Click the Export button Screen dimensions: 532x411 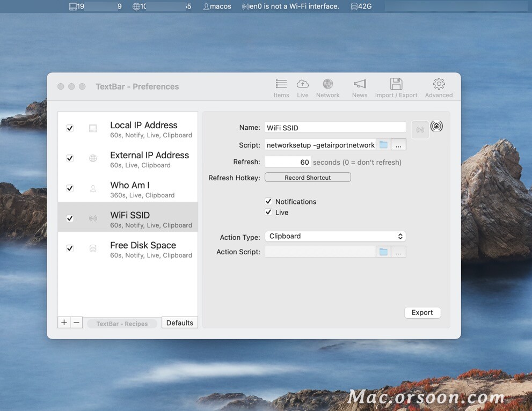[422, 312]
